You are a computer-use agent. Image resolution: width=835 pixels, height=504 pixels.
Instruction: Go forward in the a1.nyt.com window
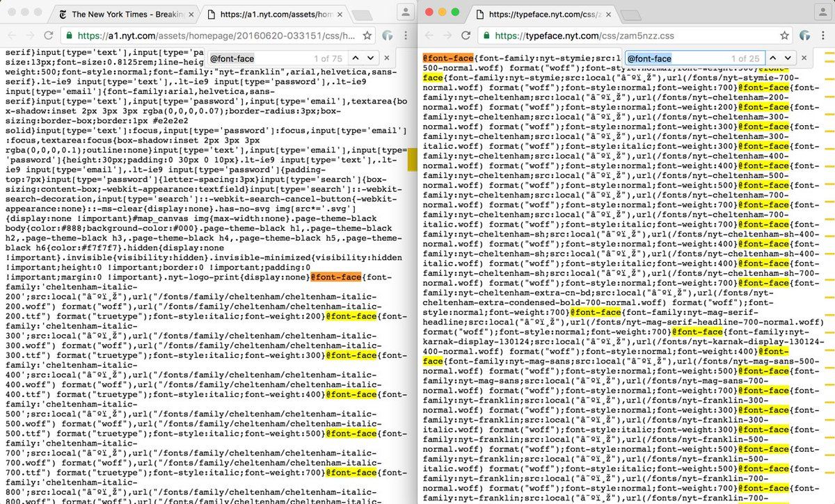(29, 35)
